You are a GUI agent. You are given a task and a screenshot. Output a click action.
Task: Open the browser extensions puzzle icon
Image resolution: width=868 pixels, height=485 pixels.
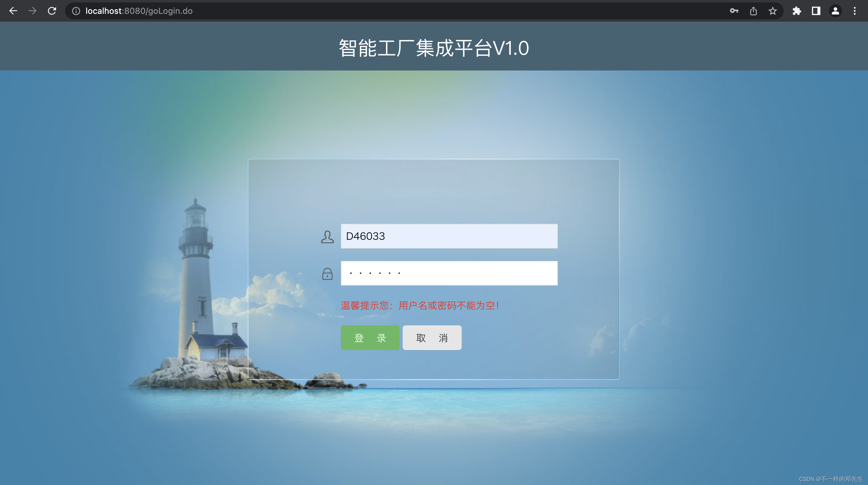pos(797,11)
